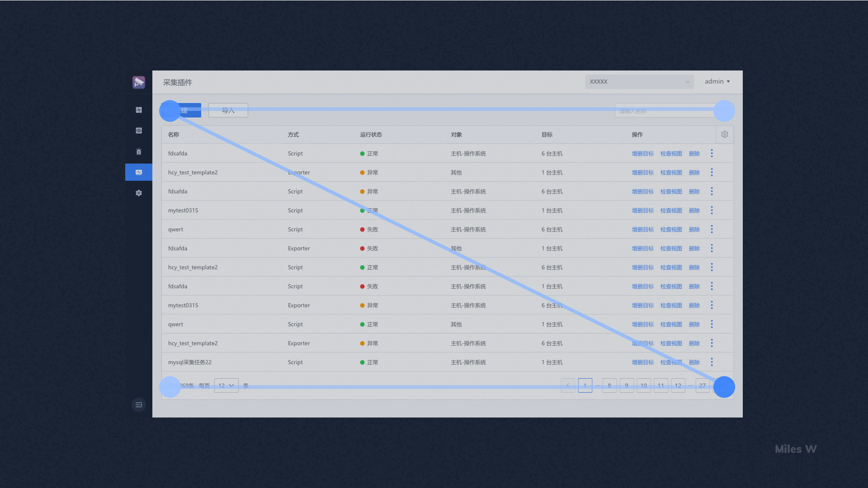Viewport: 868px width, 488px height.
Task: Expand the XXXXX dropdown selector
Action: 639,82
